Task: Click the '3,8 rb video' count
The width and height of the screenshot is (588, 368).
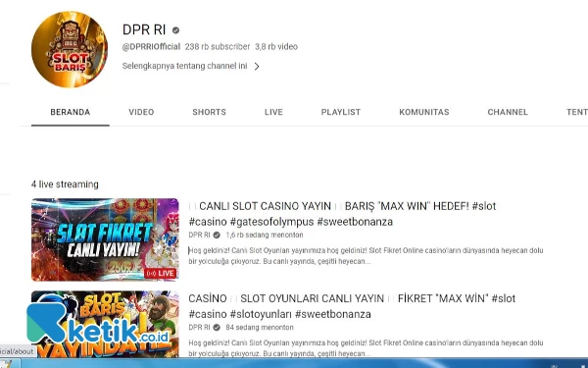Action: (x=276, y=47)
